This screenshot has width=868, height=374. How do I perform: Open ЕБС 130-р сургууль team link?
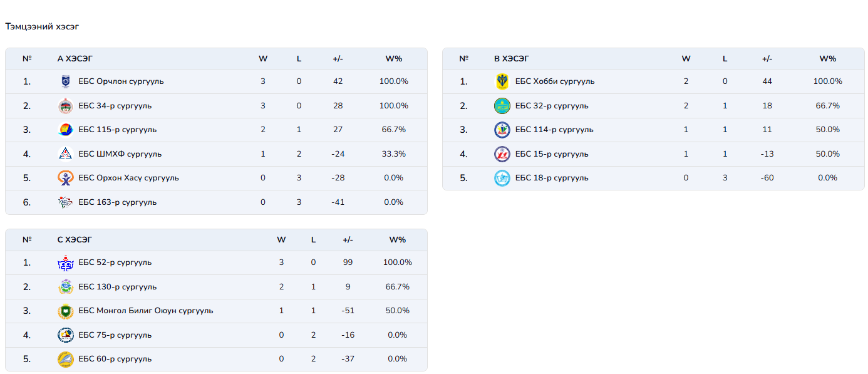click(x=117, y=287)
